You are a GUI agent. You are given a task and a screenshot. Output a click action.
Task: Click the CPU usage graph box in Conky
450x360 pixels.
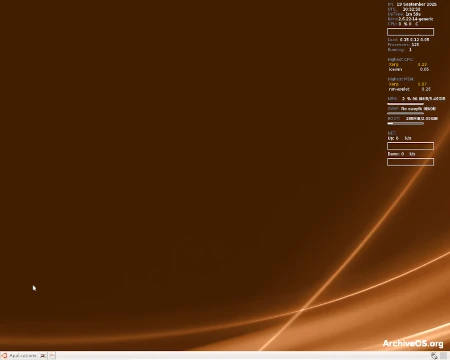point(410,32)
